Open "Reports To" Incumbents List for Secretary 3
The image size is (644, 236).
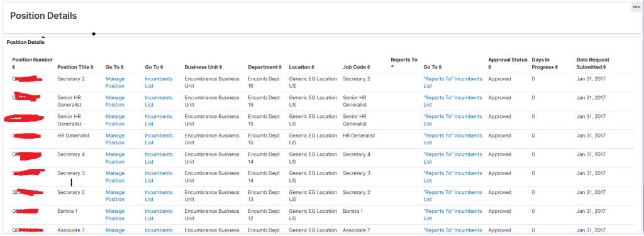[453, 176]
